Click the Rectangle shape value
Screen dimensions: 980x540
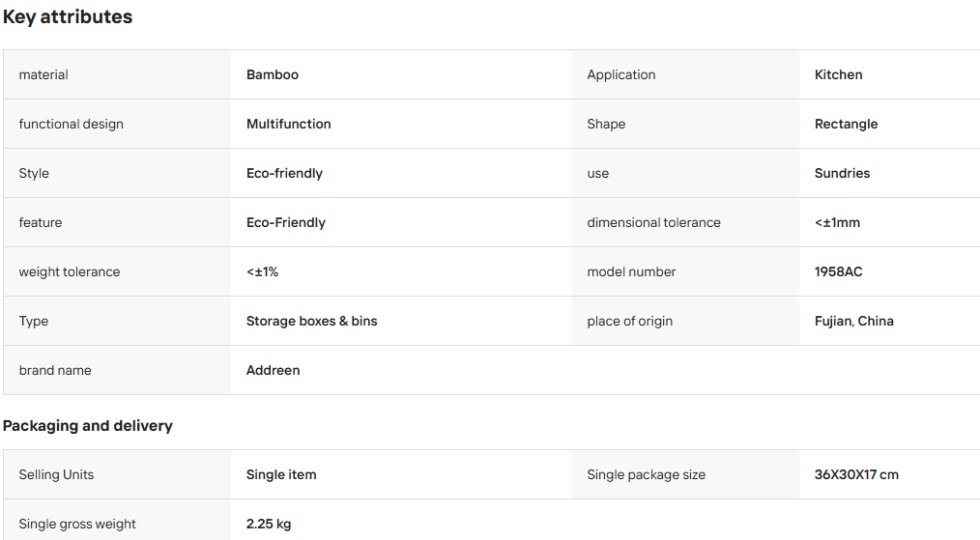[x=847, y=124]
